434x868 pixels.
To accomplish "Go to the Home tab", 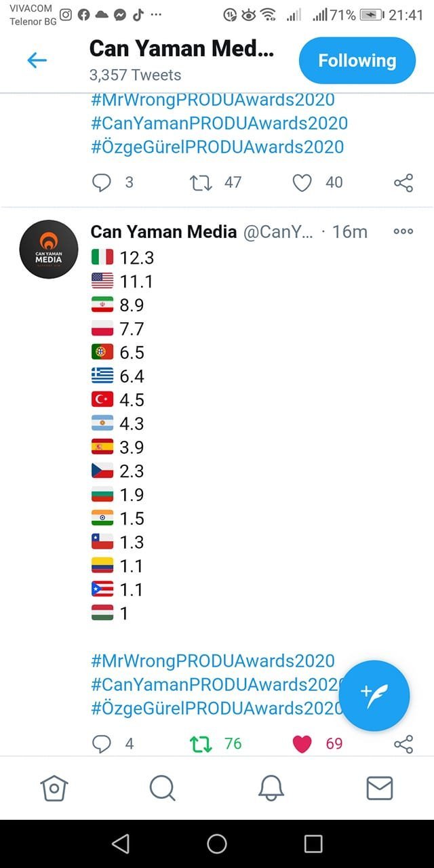I will (54, 788).
